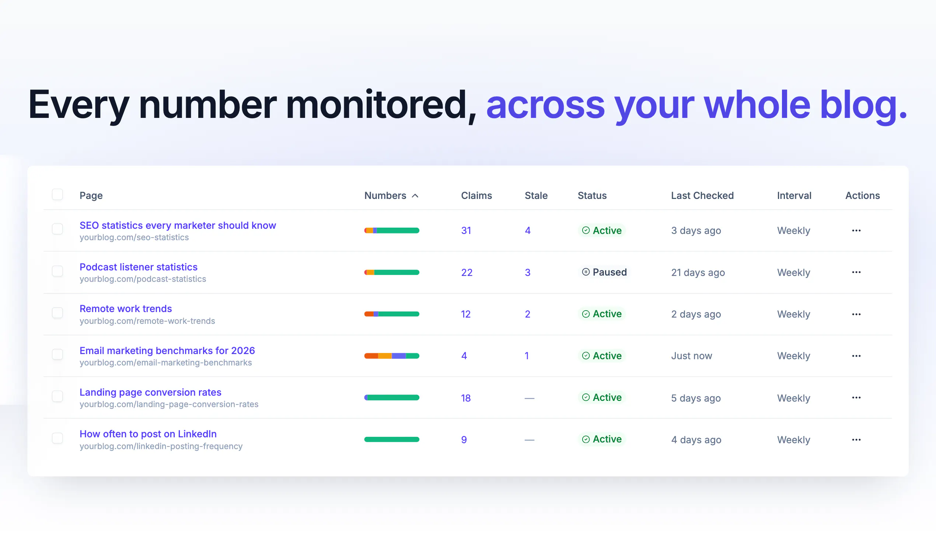Open actions menu for Podcast listener statistics row
This screenshot has width=936, height=560.
click(x=856, y=272)
